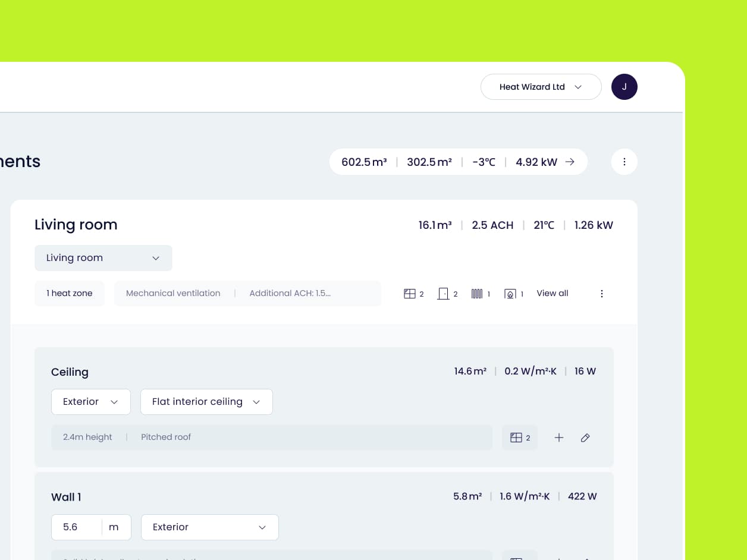Click the arrow next to 4.92 kW
747x560 pixels.
570,162
